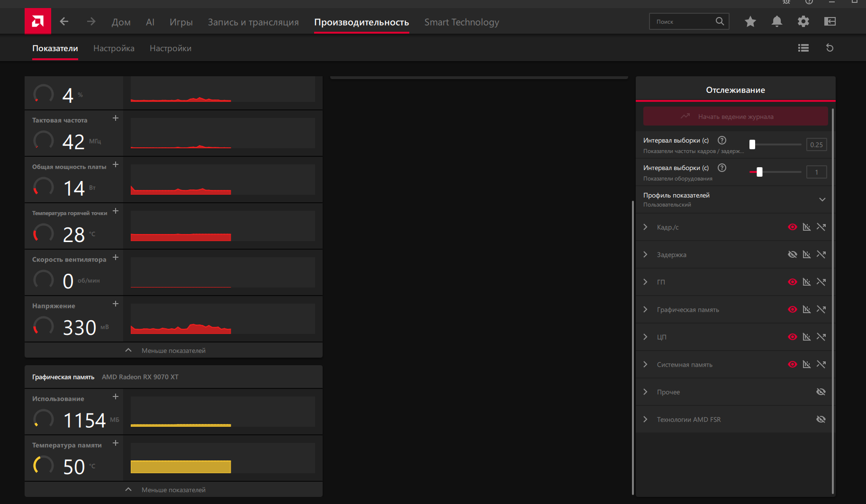Viewport: 866px width, 504px height.
Task: Open notifications bell icon
Action: point(777,21)
